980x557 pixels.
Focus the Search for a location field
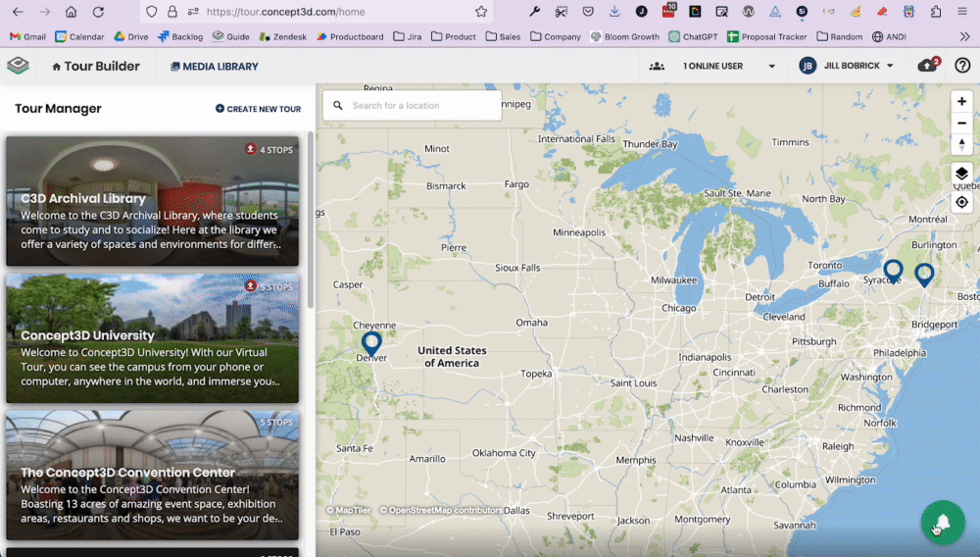pyautogui.click(x=413, y=106)
